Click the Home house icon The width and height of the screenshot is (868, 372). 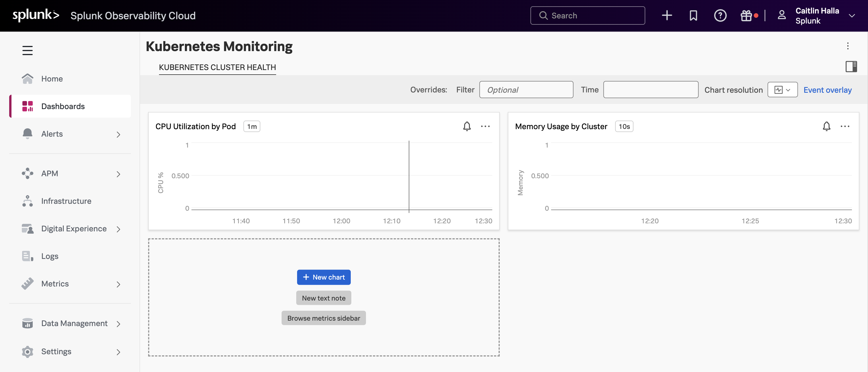28,79
